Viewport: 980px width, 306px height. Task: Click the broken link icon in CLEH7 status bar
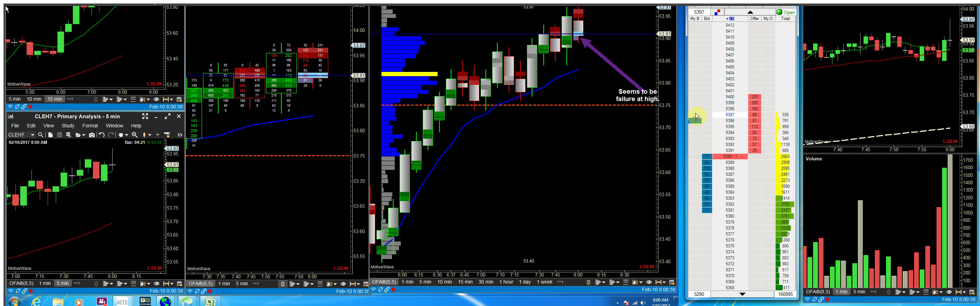coord(18,291)
